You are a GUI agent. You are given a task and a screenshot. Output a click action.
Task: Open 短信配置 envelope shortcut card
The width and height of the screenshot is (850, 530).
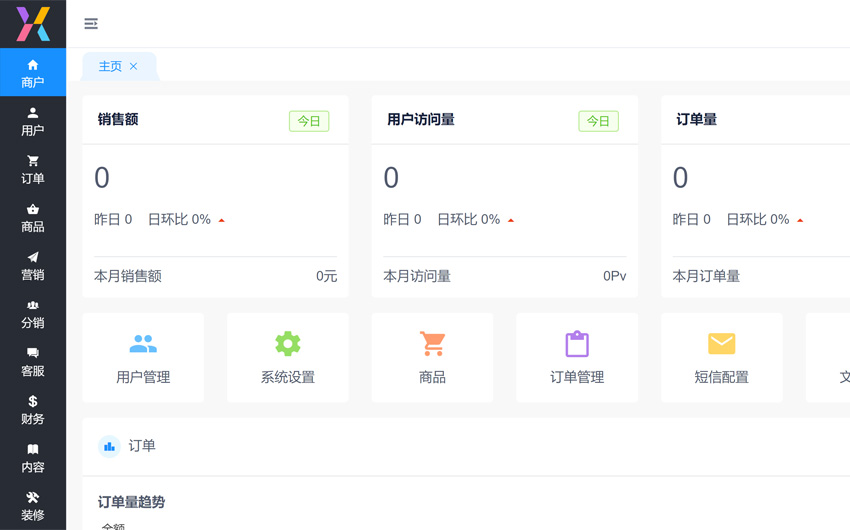click(x=722, y=358)
